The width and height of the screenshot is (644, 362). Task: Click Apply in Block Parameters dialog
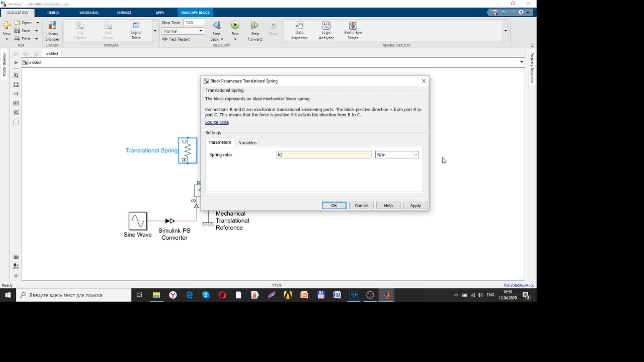(416, 206)
